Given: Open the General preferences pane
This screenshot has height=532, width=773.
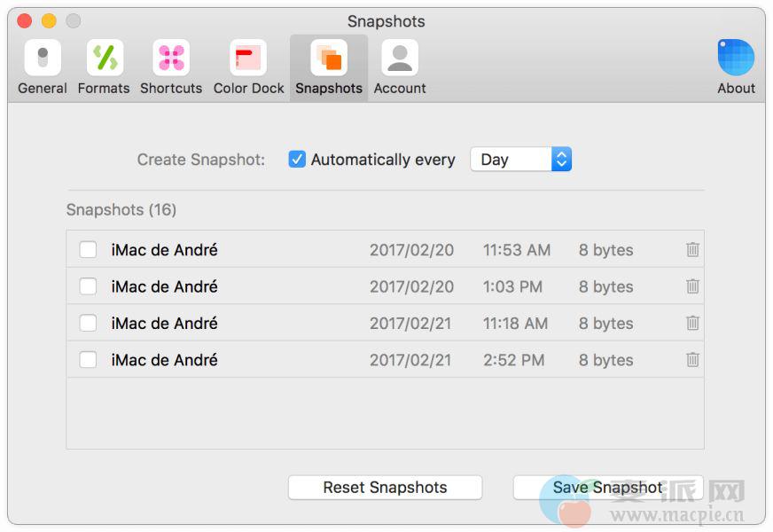Looking at the screenshot, I should [x=43, y=67].
